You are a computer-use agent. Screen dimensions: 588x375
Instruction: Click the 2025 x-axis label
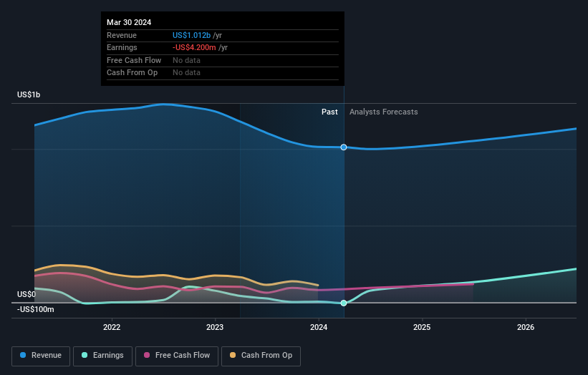click(x=422, y=328)
